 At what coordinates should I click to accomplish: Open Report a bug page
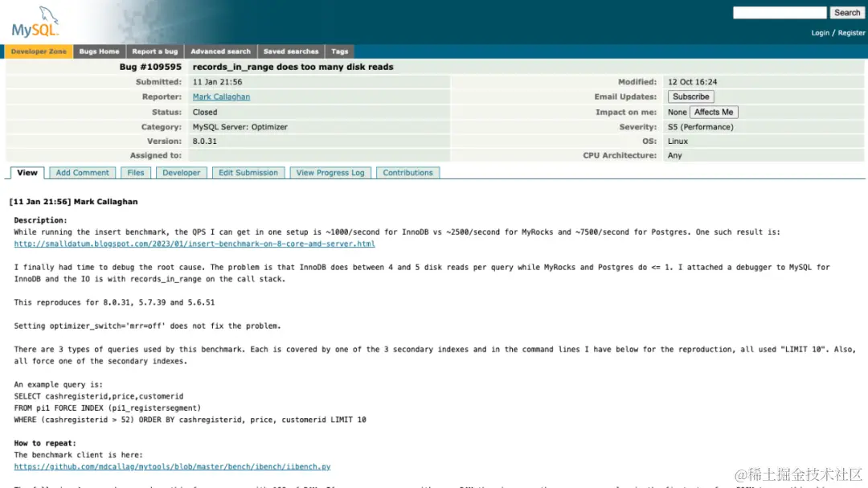pos(155,51)
